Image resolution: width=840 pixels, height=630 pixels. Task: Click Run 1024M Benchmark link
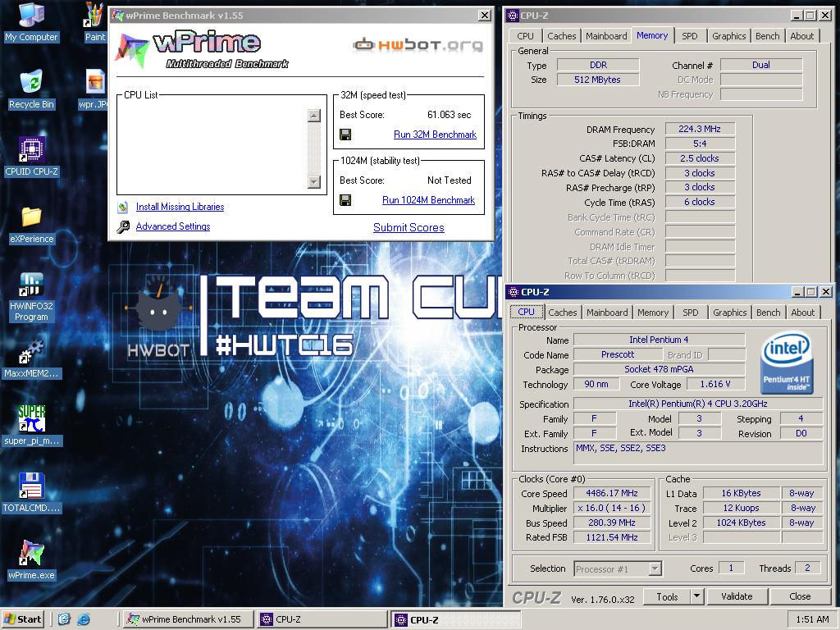click(428, 200)
